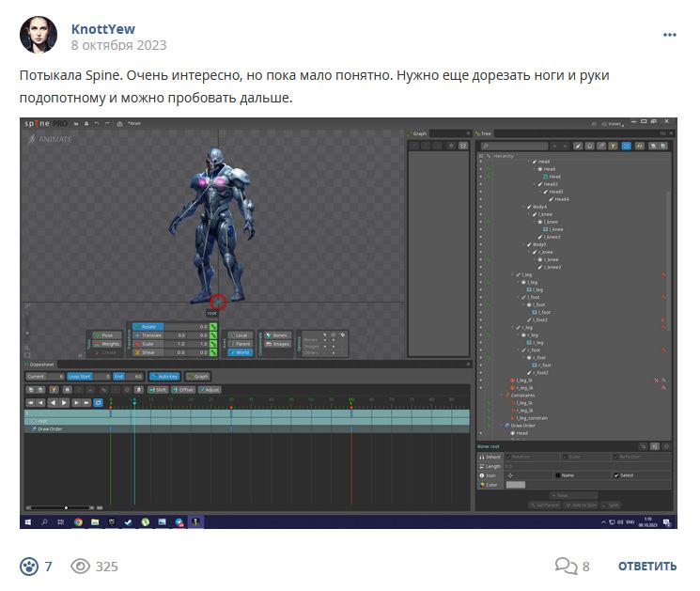Image resolution: width=700 pixels, height=591 pixels.
Task: Select the Translate transform tool
Action: [148, 335]
